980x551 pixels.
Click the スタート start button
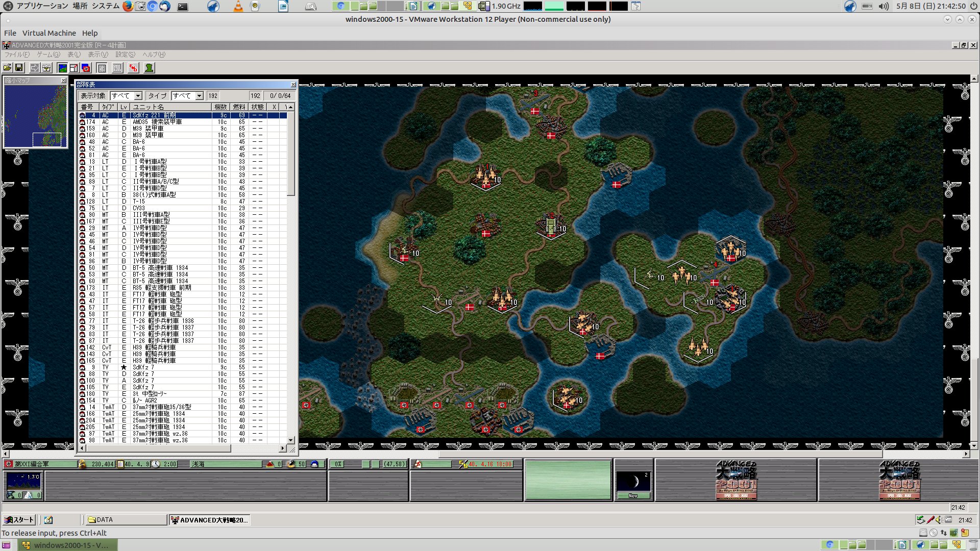tap(19, 520)
